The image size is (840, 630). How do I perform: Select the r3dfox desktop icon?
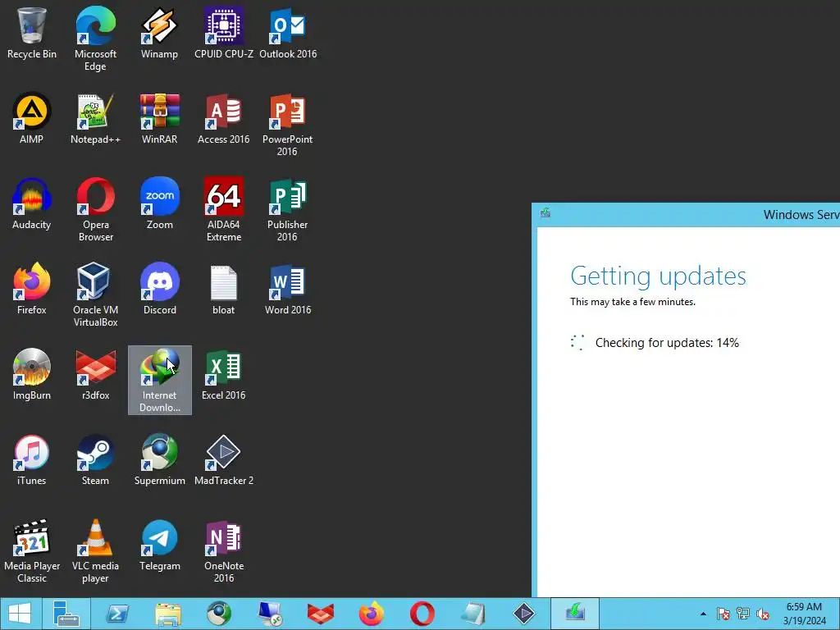95,374
